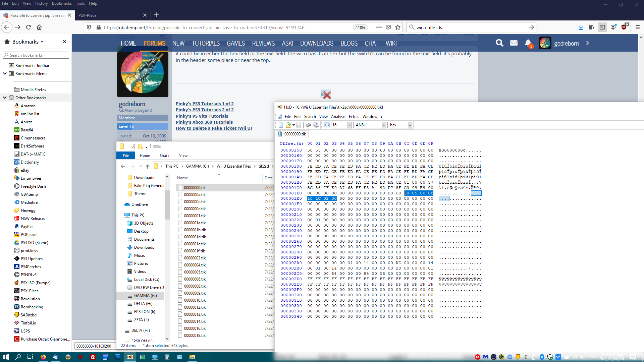Create a new file in HxD toolbar
The image size is (644, 362).
(281, 125)
